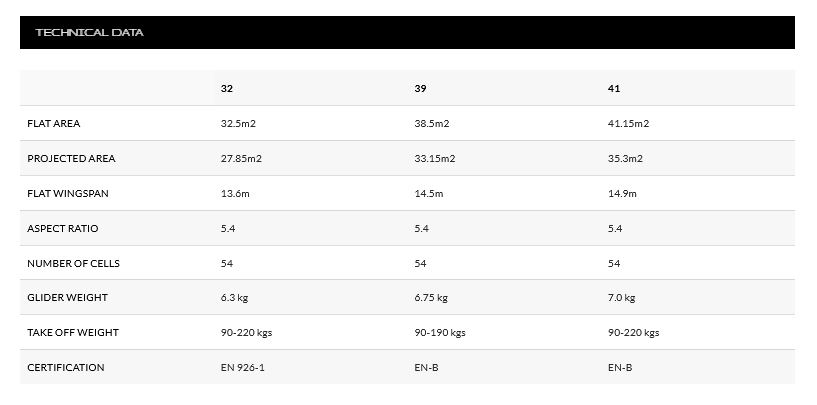Click the Flat Area row label
The height and width of the screenshot is (405, 817).
point(54,124)
